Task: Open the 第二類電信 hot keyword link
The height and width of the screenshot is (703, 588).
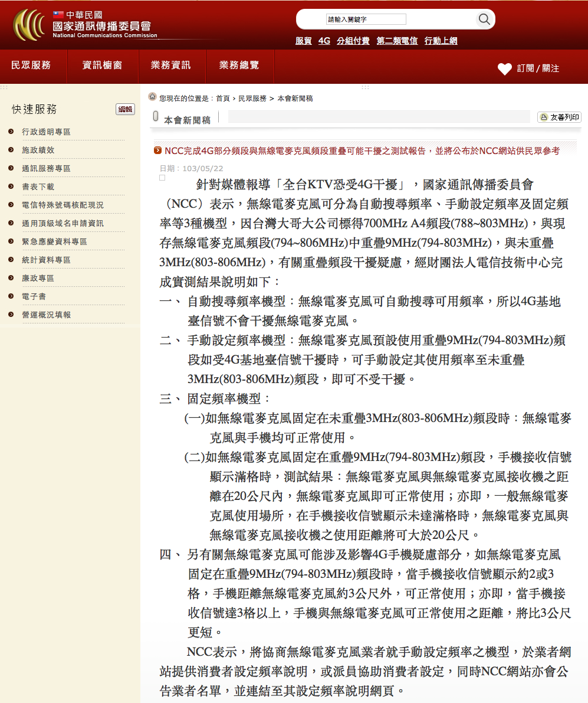Action: [x=397, y=41]
